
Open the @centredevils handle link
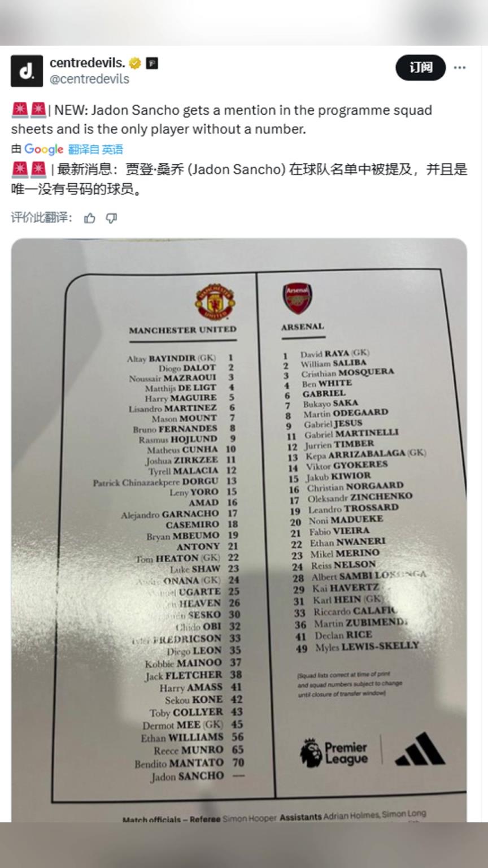click(89, 79)
